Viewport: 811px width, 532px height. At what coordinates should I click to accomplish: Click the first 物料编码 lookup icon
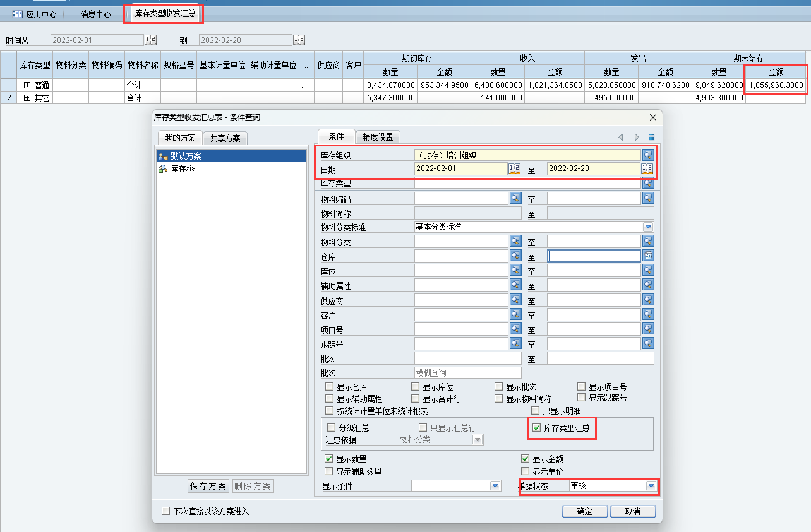tap(515, 198)
